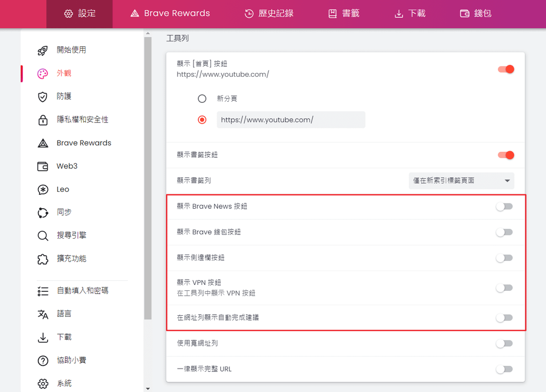Click 在工具列中顯示 VPN 按鈕 description text
546x392 pixels.
(x=216, y=293)
